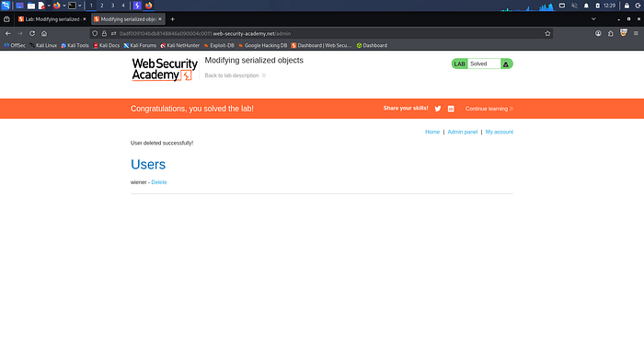The image size is (644, 337).
Task: Open the Firefox hamburger menu
Action: [636, 33]
